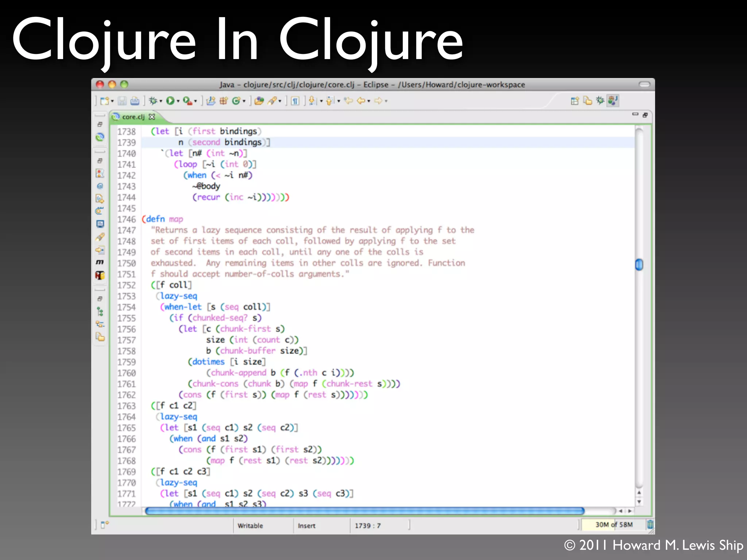Close the core.clj editor tab
The height and width of the screenshot is (560, 747).
(152, 117)
